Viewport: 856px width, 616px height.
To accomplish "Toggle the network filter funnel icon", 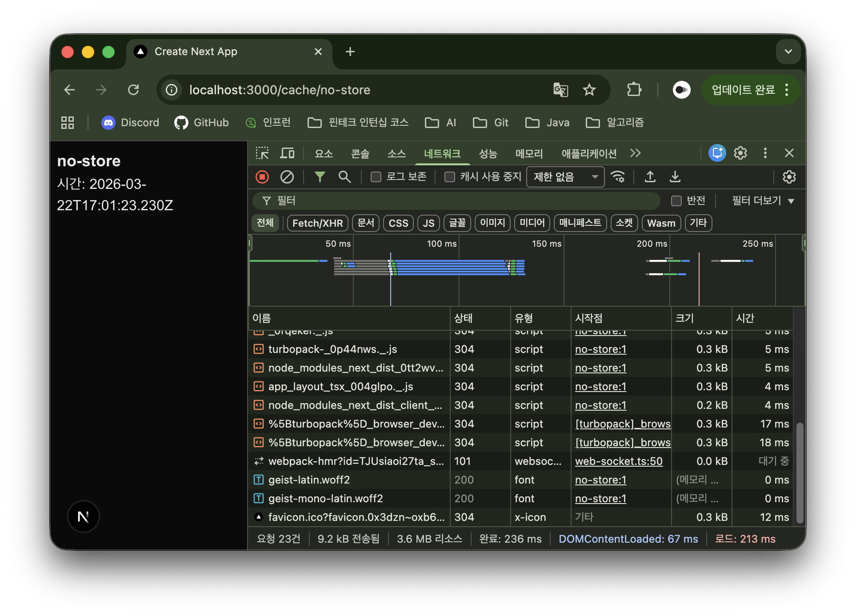I will point(320,177).
